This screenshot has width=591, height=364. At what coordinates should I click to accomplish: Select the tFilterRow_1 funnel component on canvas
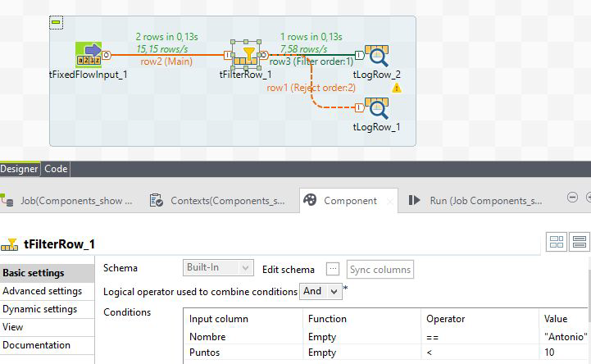[246, 55]
